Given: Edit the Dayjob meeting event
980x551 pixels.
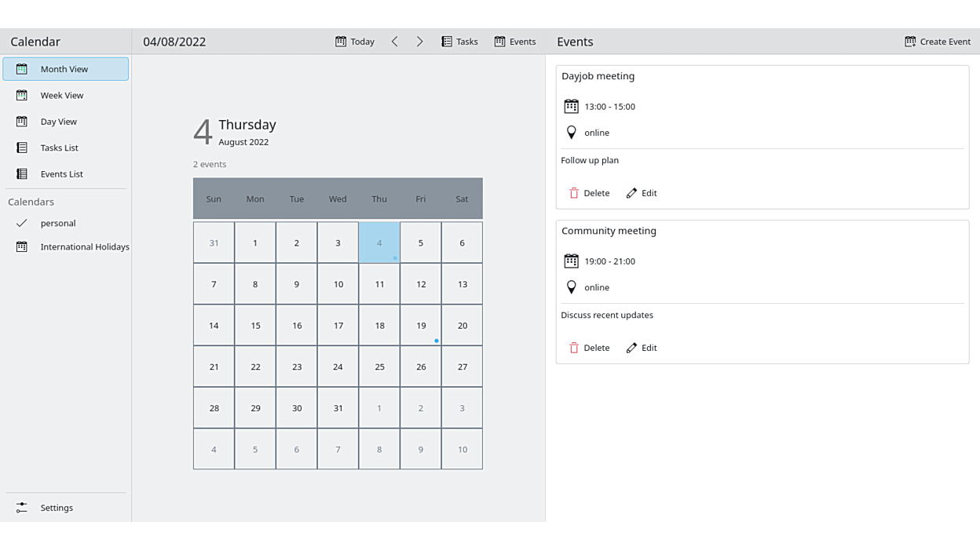Looking at the screenshot, I should (642, 193).
